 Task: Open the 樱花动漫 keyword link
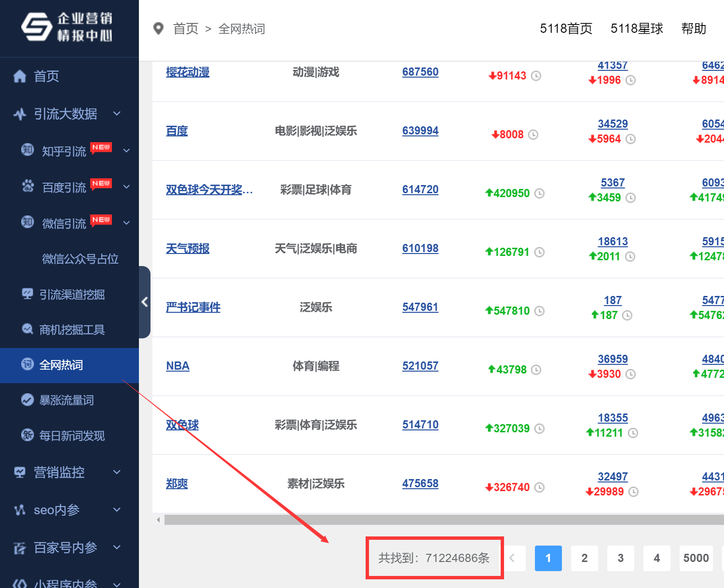188,71
